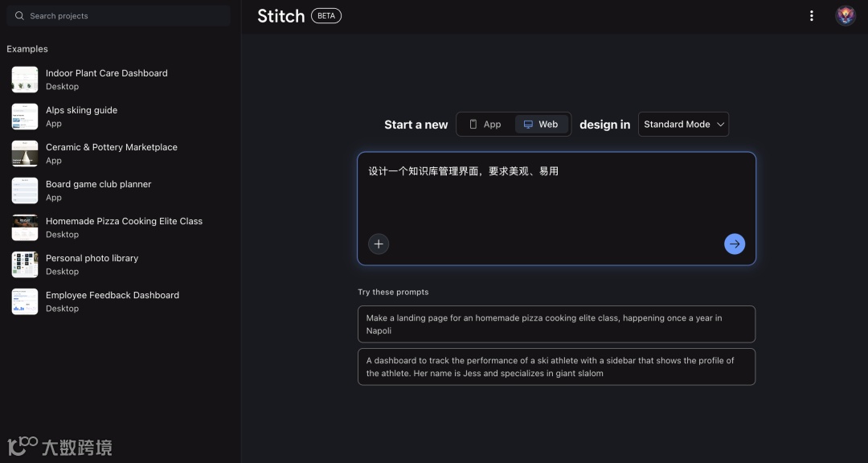Open the Ceramic & Pottery Marketplace example

coord(120,154)
